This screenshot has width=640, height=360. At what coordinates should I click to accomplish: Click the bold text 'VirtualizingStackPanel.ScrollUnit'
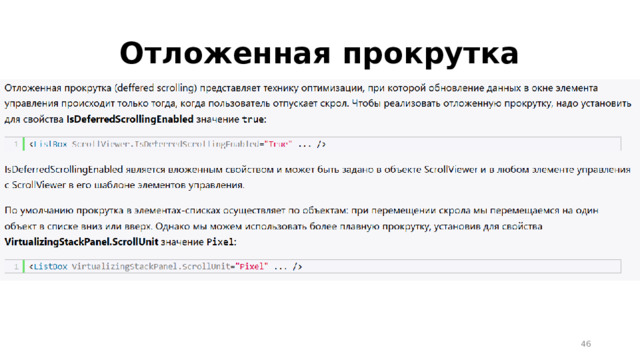point(81,242)
